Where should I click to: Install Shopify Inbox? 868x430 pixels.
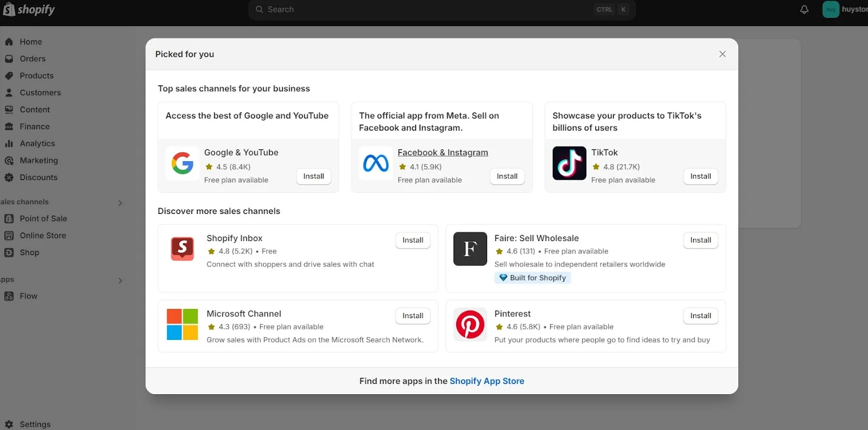pyautogui.click(x=413, y=240)
